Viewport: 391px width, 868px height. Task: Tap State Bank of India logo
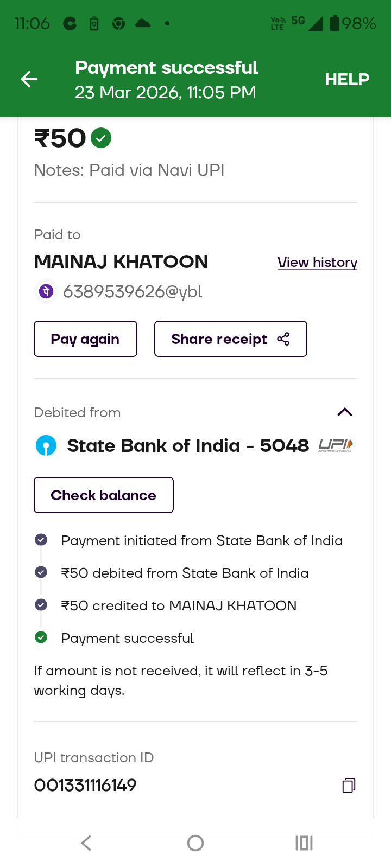(46, 446)
